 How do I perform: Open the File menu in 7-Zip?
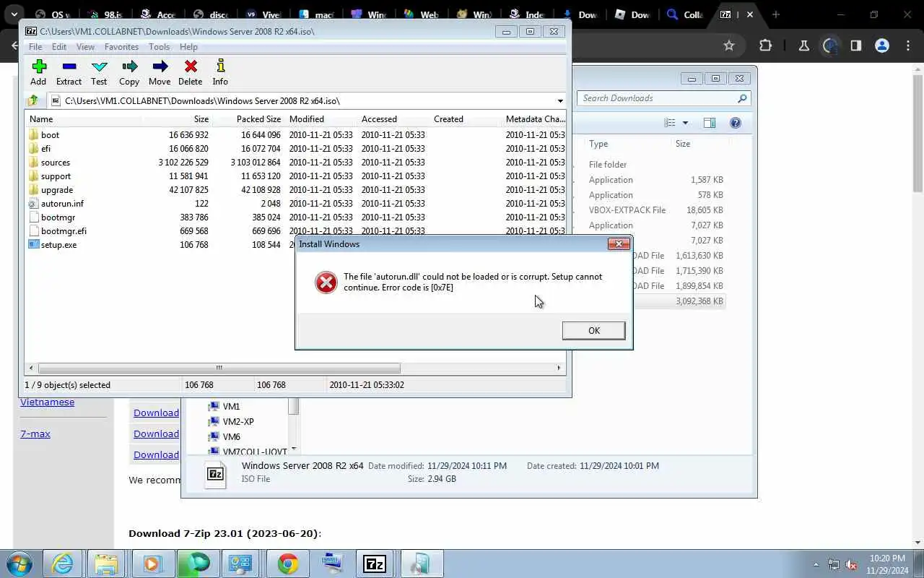click(x=35, y=47)
